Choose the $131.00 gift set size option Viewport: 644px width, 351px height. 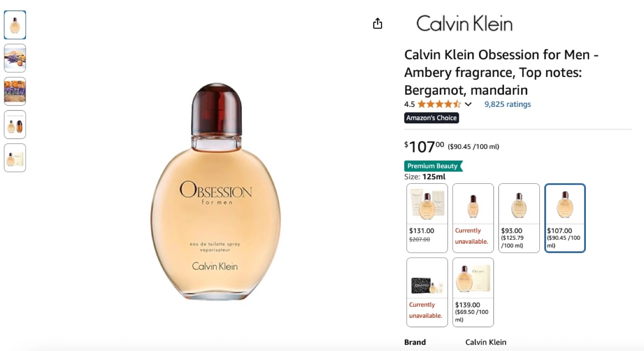coord(427,218)
